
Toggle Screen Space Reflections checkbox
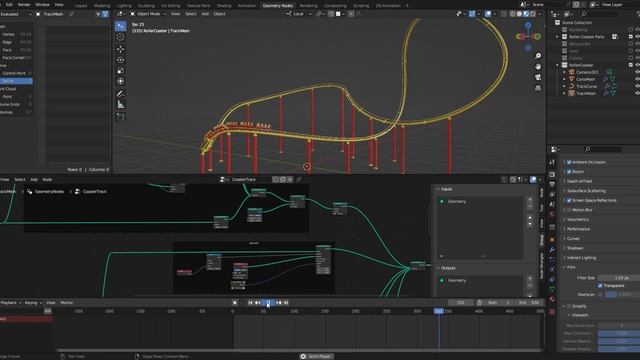(569, 200)
